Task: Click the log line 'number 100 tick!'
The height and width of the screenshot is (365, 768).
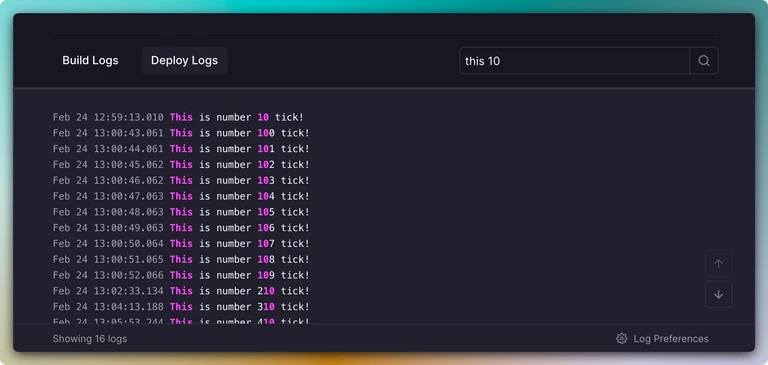Action: coord(181,133)
